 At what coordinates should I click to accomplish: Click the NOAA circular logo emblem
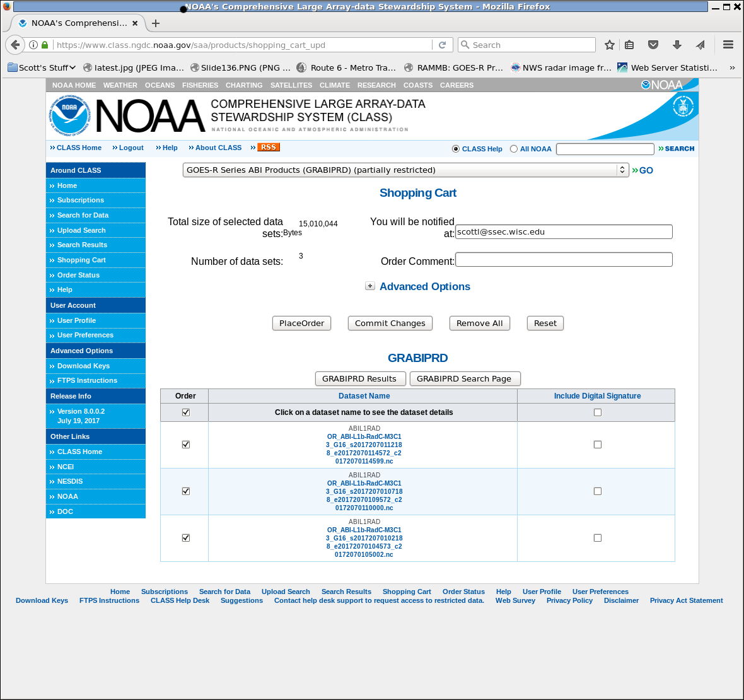pos(69,115)
